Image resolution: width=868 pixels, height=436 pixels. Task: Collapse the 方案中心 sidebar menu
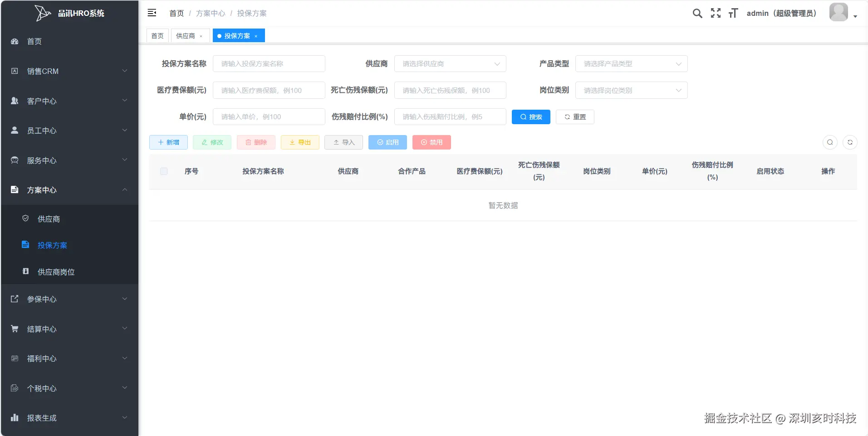(69, 190)
